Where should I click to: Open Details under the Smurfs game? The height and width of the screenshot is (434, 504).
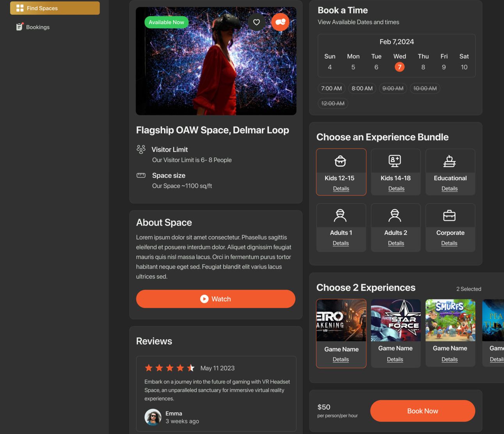tap(449, 360)
